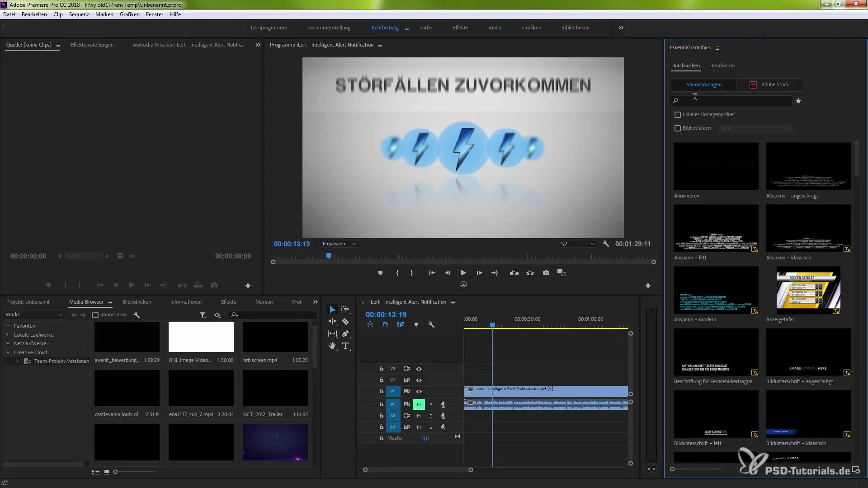868x488 pixels.
Task: Step back one frame in Program monitor
Action: 448,273
